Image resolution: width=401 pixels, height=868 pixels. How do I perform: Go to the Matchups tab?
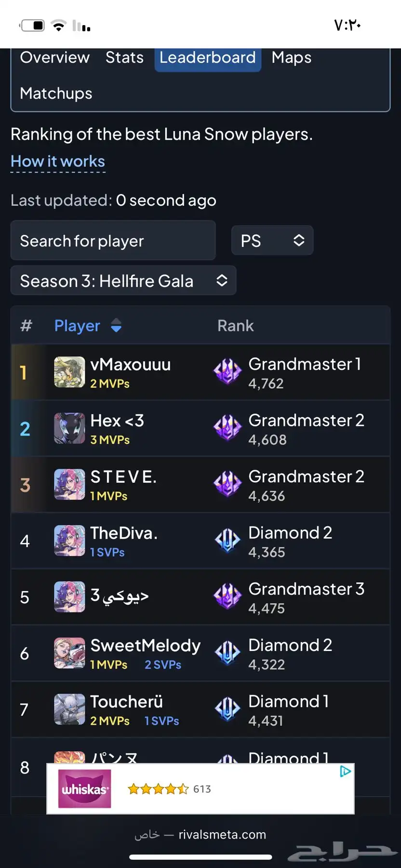[56, 93]
